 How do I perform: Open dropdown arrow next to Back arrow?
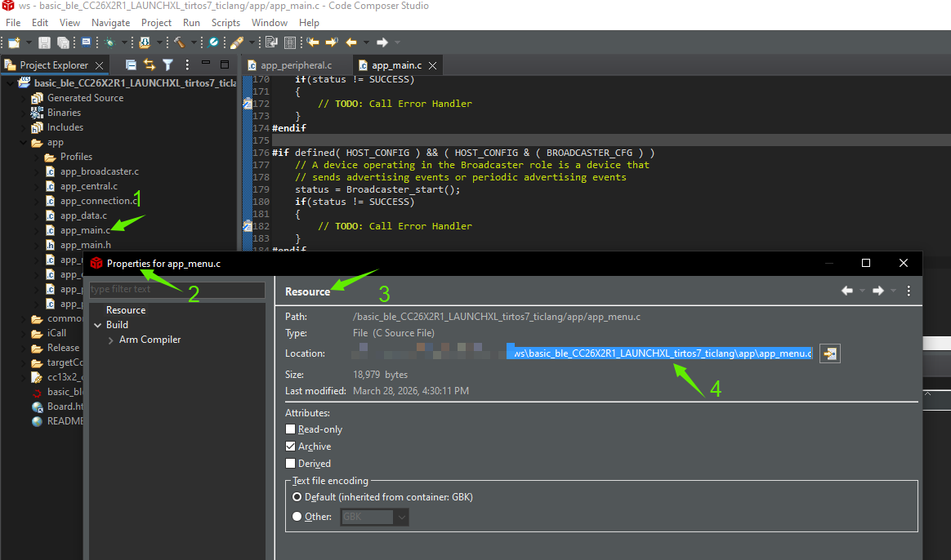pos(366,42)
